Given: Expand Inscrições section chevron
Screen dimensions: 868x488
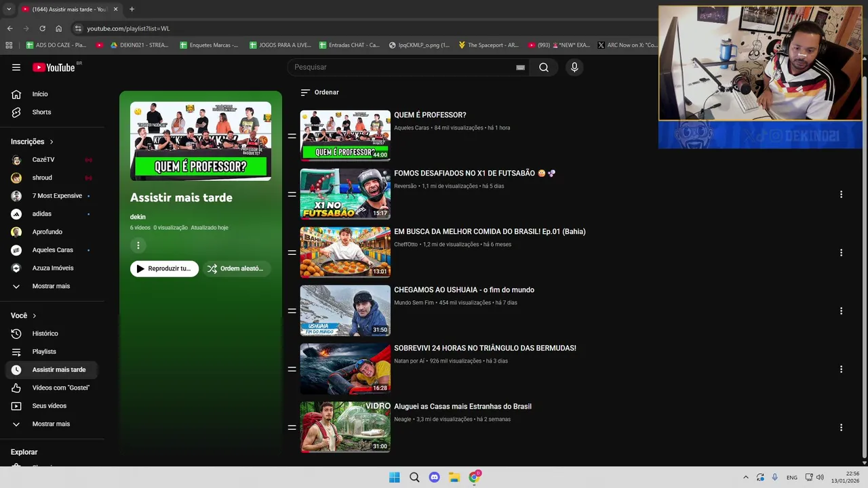Looking at the screenshot, I should [x=52, y=142].
